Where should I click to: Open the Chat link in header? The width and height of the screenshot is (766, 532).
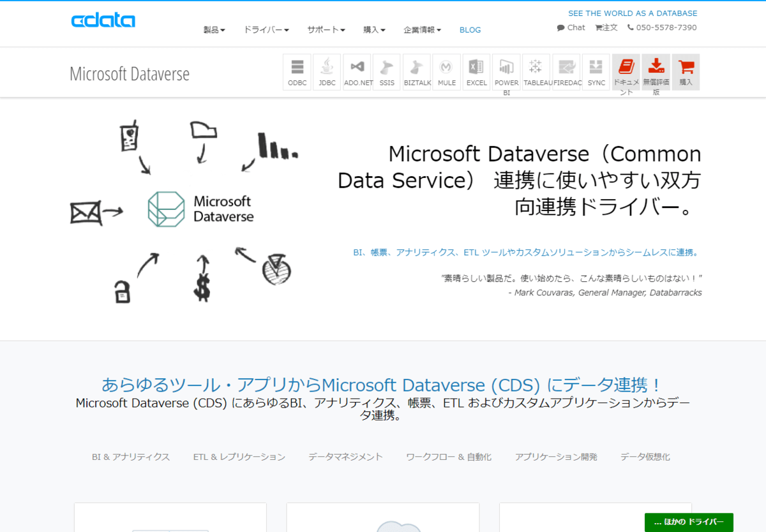click(x=571, y=27)
